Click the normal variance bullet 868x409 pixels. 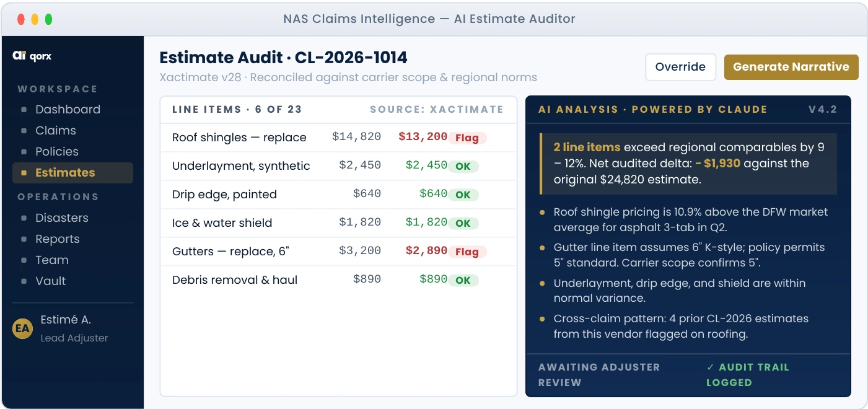tap(680, 291)
